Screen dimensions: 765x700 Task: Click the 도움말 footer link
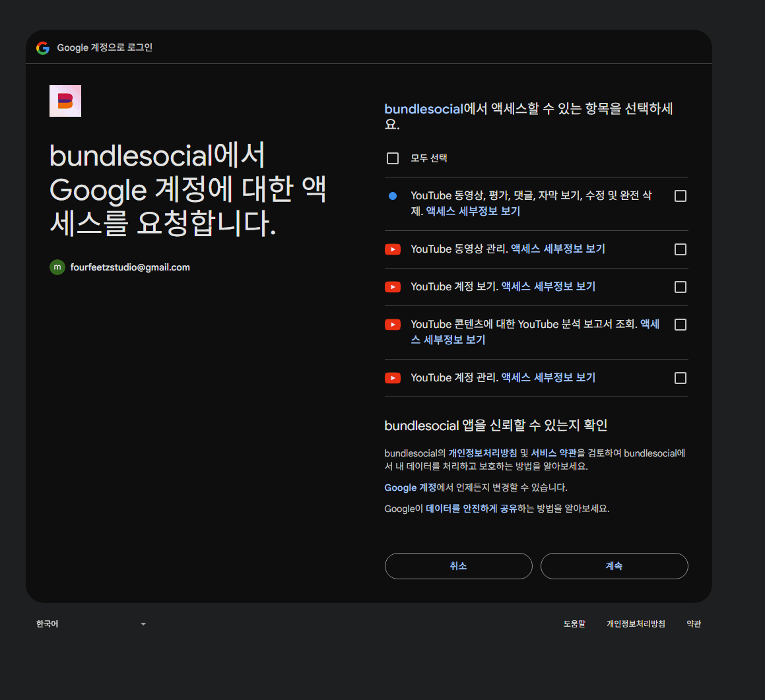tap(574, 624)
